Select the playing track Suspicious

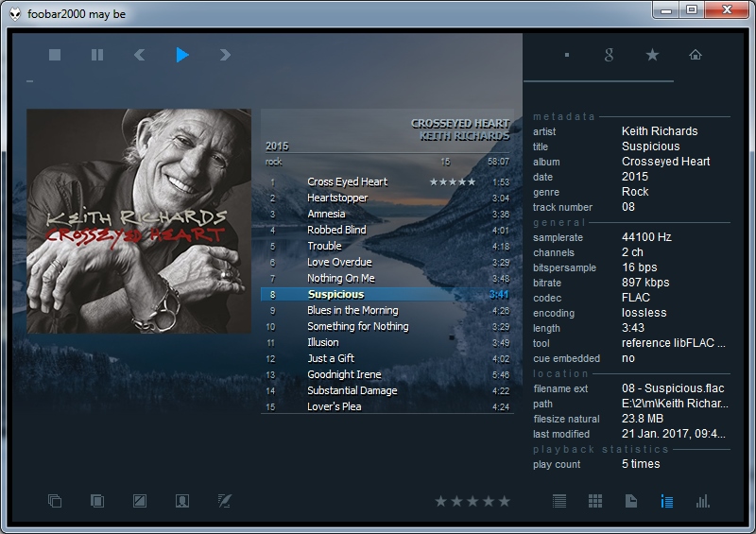tap(387, 294)
